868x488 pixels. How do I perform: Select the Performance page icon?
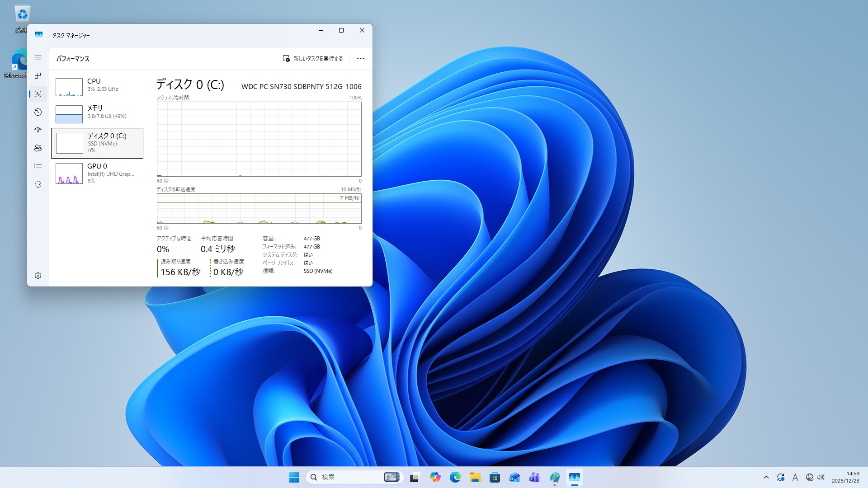[x=38, y=94]
